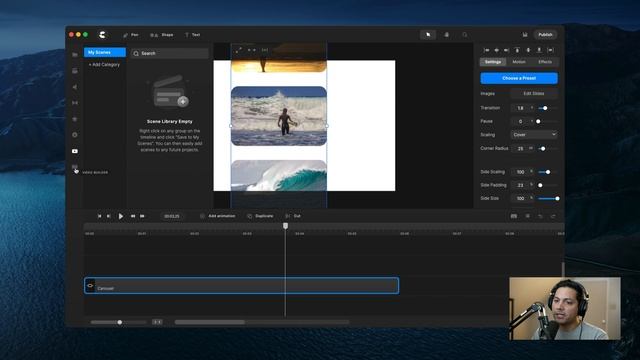Open the icon left of Publish
The image size is (640, 360).
click(x=525, y=35)
